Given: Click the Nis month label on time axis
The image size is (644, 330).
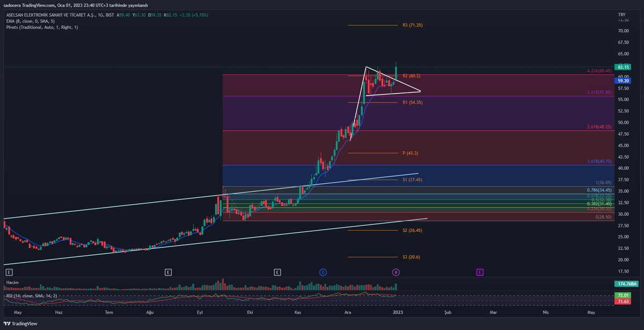Looking at the screenshot, I should pyautogui.click(x=546, y=312).
